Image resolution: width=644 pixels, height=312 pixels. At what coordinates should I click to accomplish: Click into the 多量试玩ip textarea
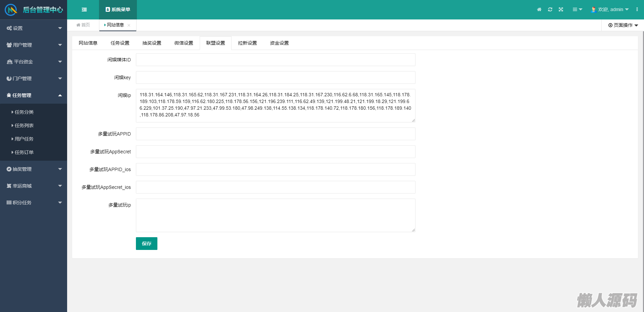[x=276, y=215]
